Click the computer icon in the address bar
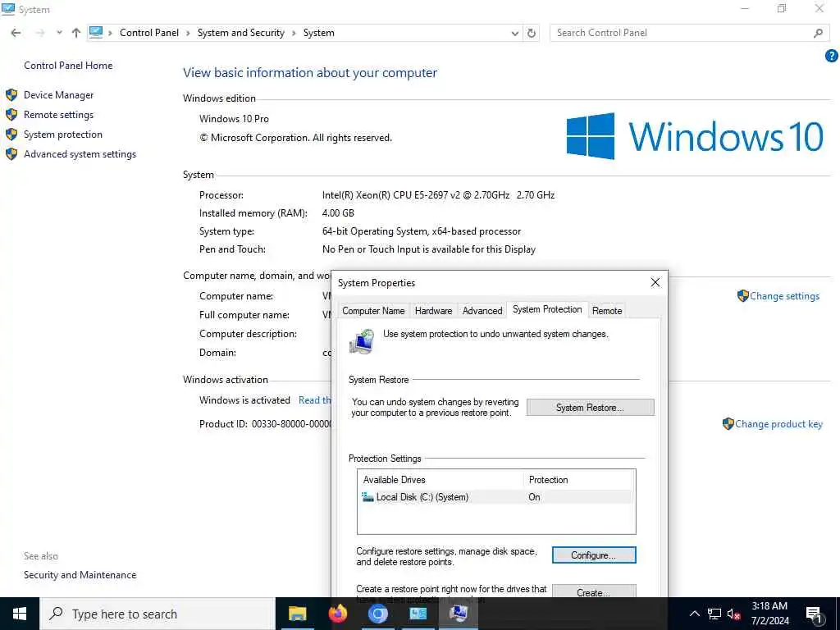Screen dimensions: 840x630 click(96, 33)
